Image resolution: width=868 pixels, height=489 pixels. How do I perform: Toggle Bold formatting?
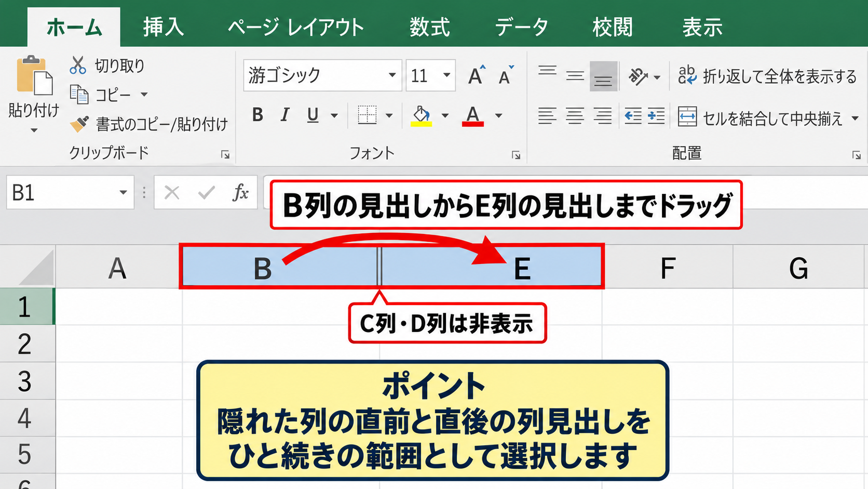[x=257, y=115]
